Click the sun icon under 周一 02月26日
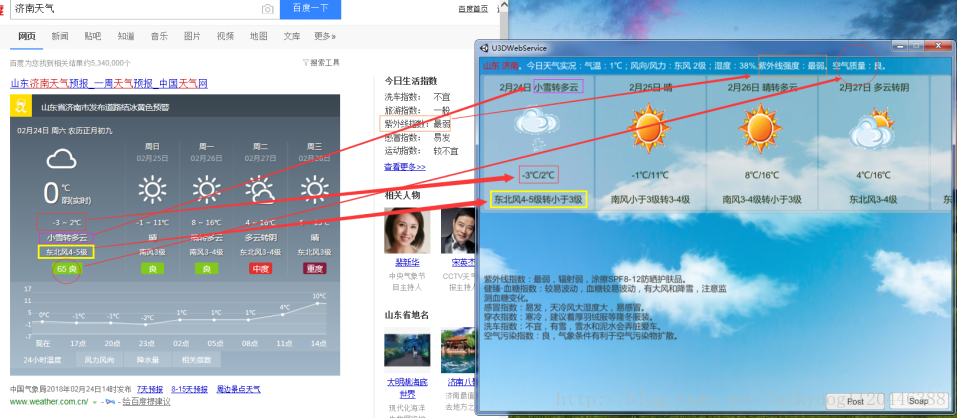This screenshot has width=957, height=419. [x=206, y=189]
